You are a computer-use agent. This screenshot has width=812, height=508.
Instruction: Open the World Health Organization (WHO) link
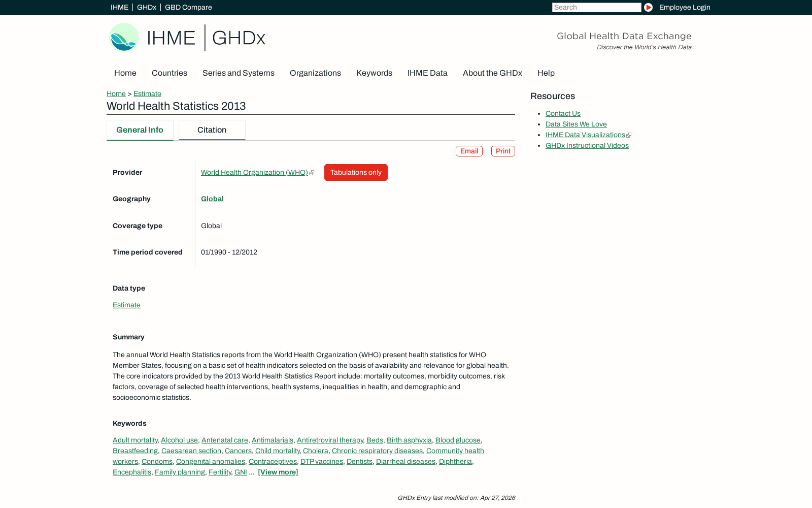point(254,173)
